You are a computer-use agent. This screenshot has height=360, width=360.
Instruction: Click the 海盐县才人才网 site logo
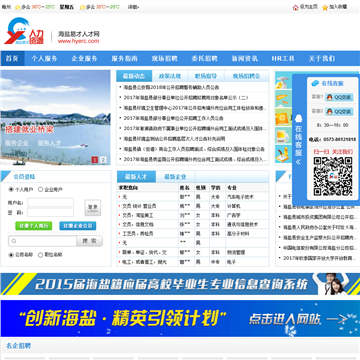(24, 31)
